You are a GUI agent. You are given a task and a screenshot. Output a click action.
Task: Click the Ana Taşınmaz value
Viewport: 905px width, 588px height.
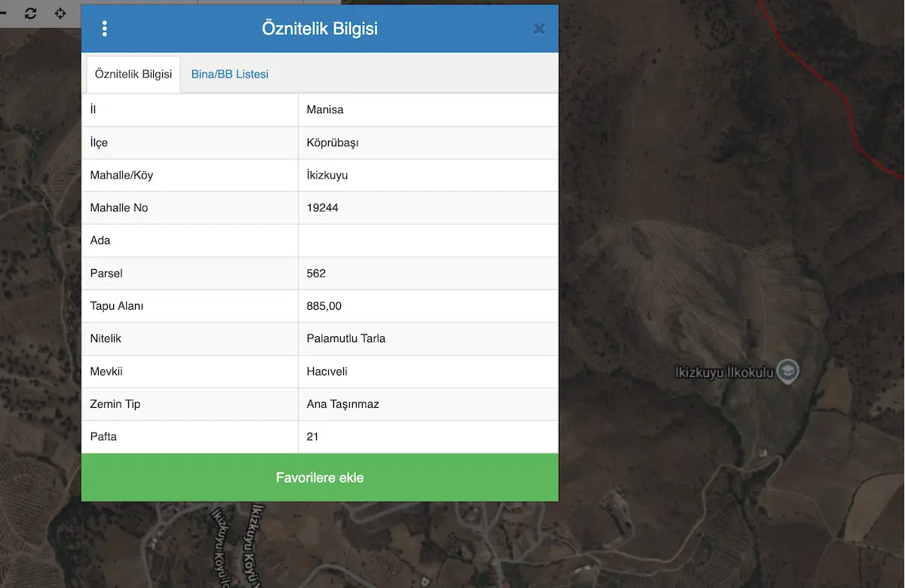[343, 404]
